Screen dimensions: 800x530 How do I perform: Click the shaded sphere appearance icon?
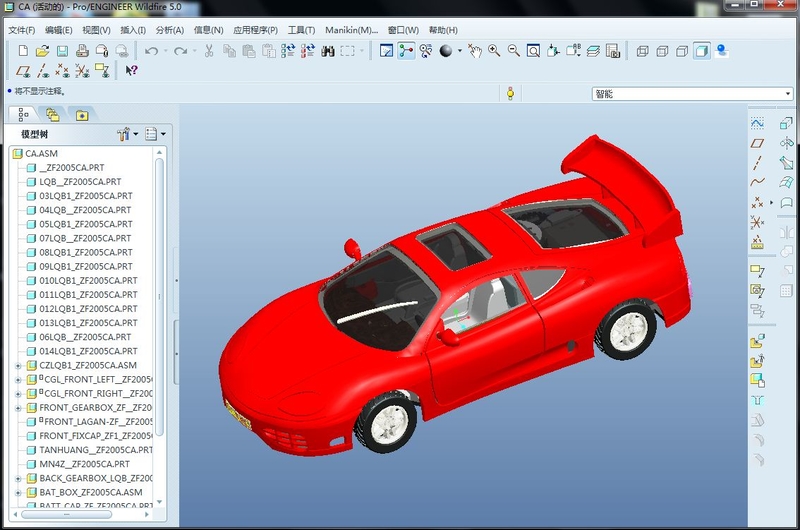click(x=446, y=51)
